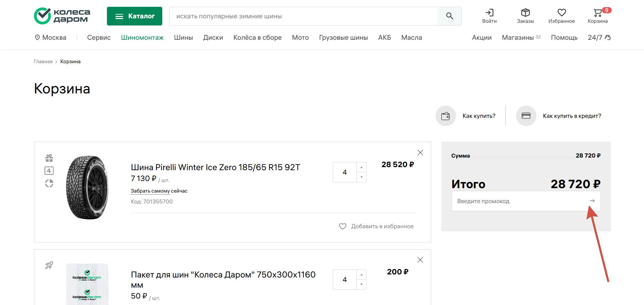Open the Каталог menu button

(x=134, y=16)
